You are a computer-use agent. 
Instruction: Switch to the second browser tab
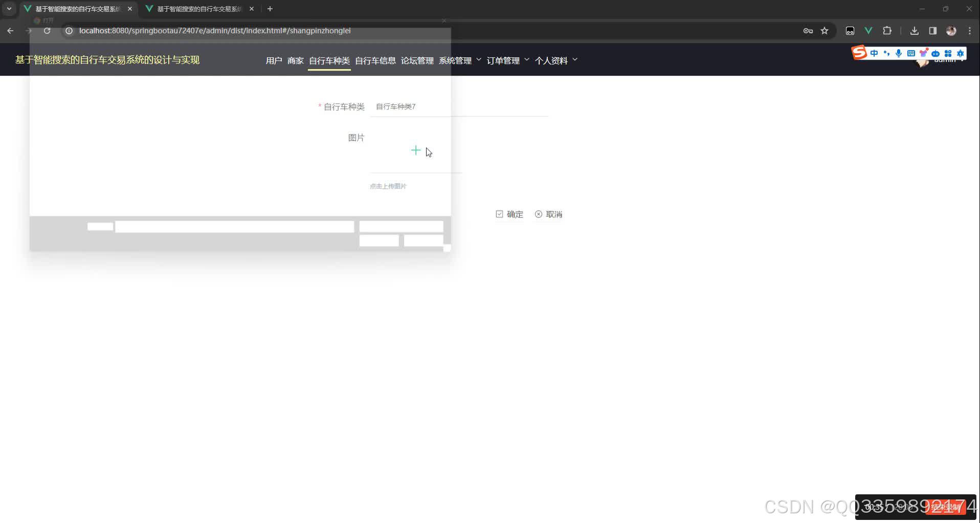point(199,9)
